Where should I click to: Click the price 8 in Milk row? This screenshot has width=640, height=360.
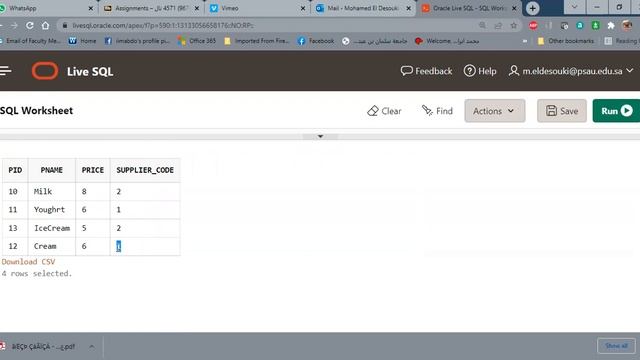[84, 191]
